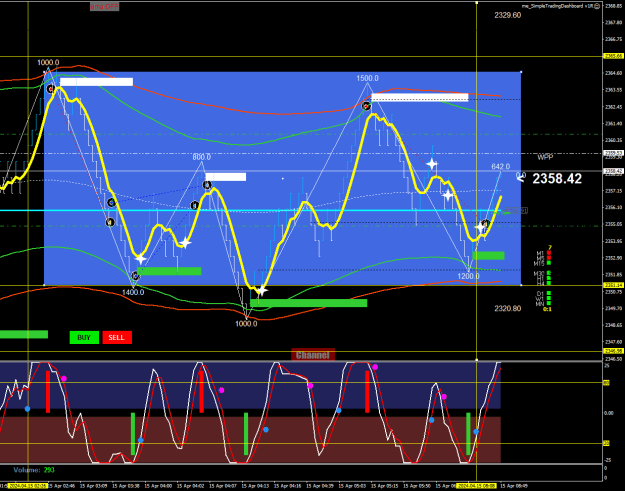This screenshot has height=491, width=625.
Task: Click the SimpleTradingDashboard expert name label
Action: click(557, 6)
